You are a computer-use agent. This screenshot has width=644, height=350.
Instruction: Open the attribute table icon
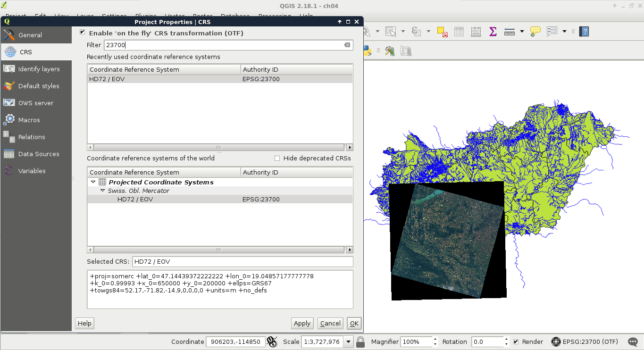pos(459,32)
